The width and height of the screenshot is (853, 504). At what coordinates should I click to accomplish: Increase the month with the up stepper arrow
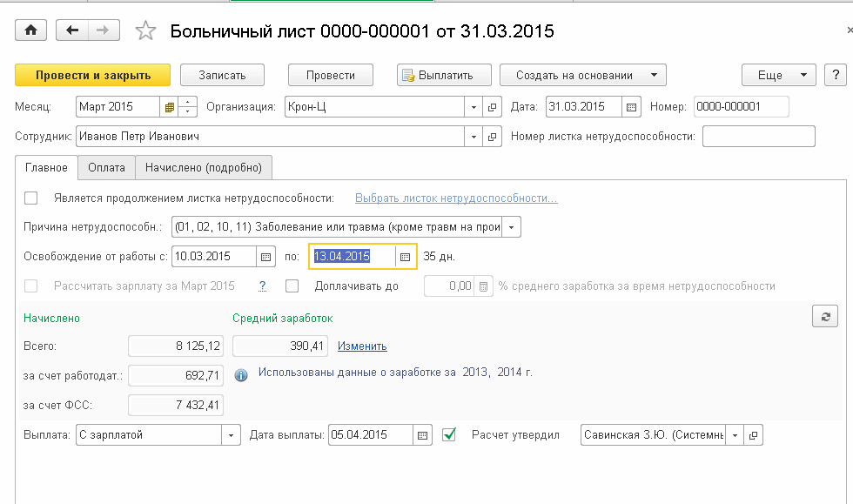(x=188, y=102)
